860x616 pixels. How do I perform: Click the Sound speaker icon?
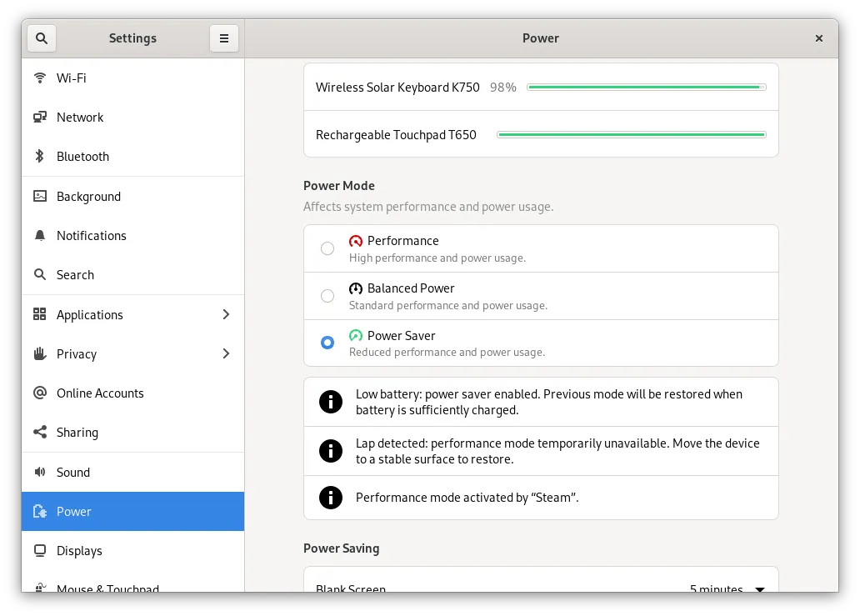(x=40, y=473)
